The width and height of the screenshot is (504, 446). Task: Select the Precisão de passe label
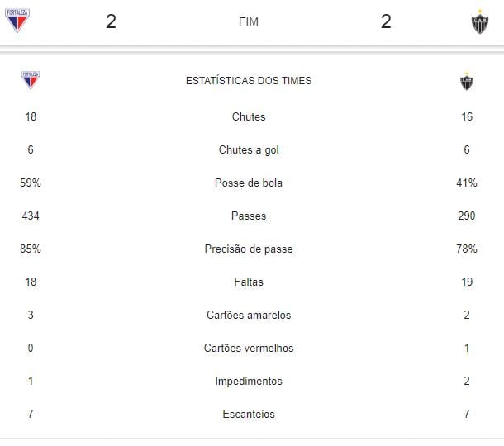click(249, 249)
